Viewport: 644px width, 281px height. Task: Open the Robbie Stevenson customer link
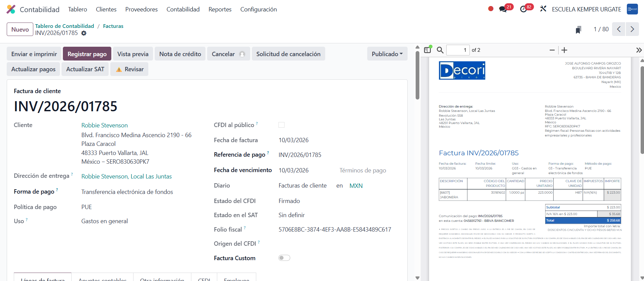[104, 125]
